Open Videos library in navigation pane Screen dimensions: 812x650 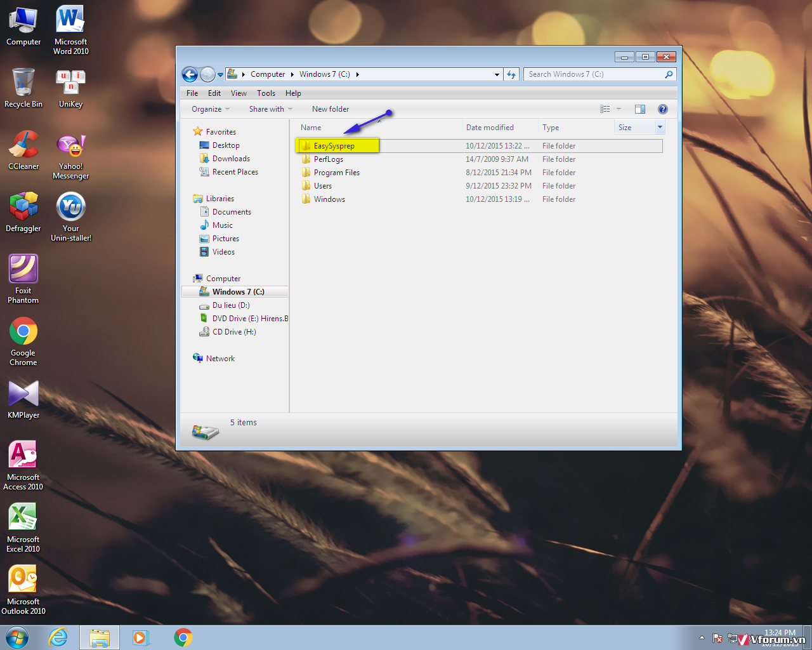pyautogui.click(x=217, y=252)
